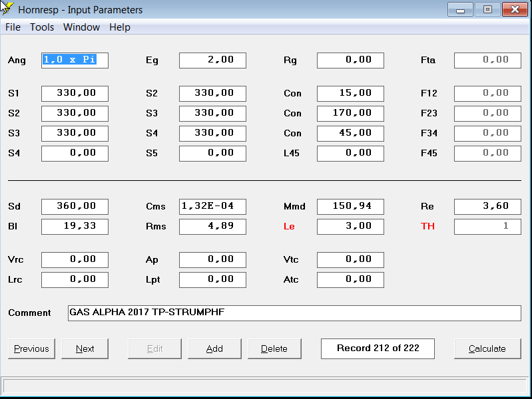Click the F12 field

[487, 94]
